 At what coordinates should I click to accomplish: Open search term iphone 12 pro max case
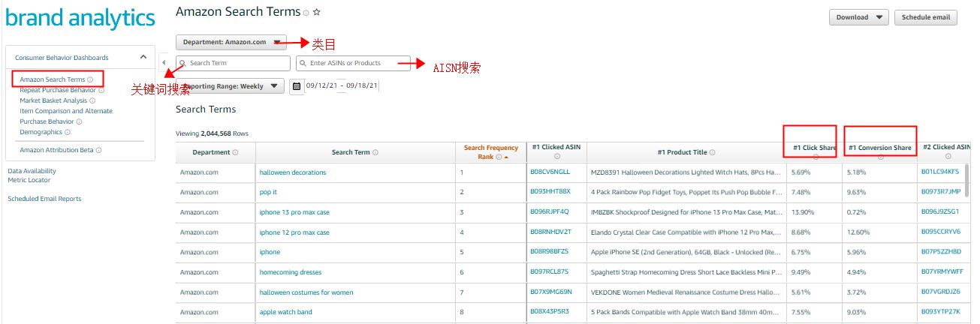(x=294, y=232)
